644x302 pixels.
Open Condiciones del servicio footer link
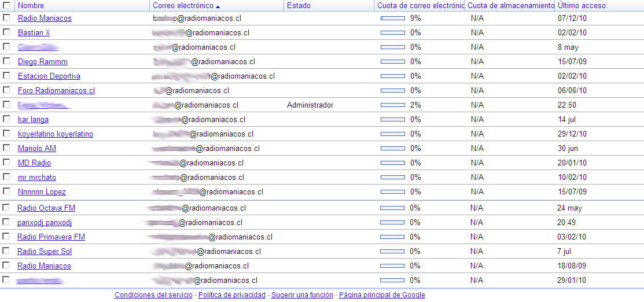click(153, 294)
